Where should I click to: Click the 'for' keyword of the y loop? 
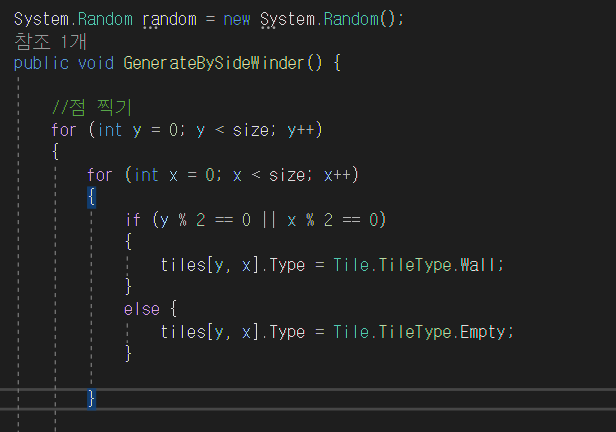(64, 130)
